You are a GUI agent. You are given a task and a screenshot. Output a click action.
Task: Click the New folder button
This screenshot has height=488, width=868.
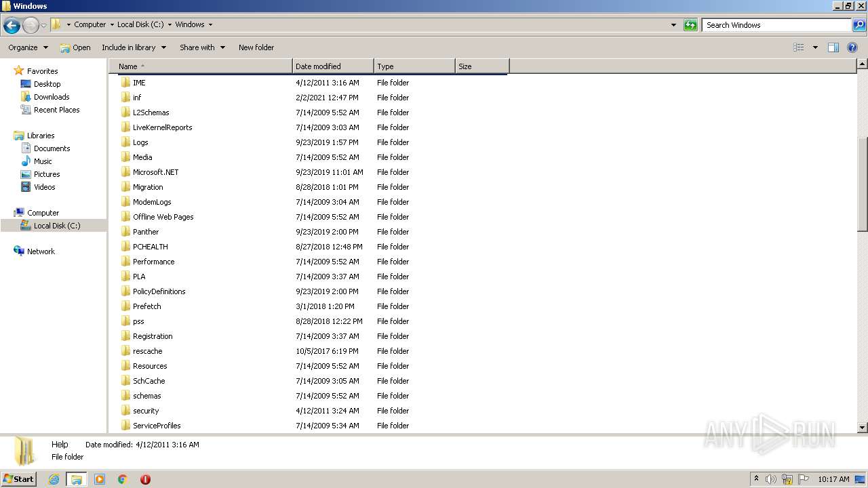[256, 47]
